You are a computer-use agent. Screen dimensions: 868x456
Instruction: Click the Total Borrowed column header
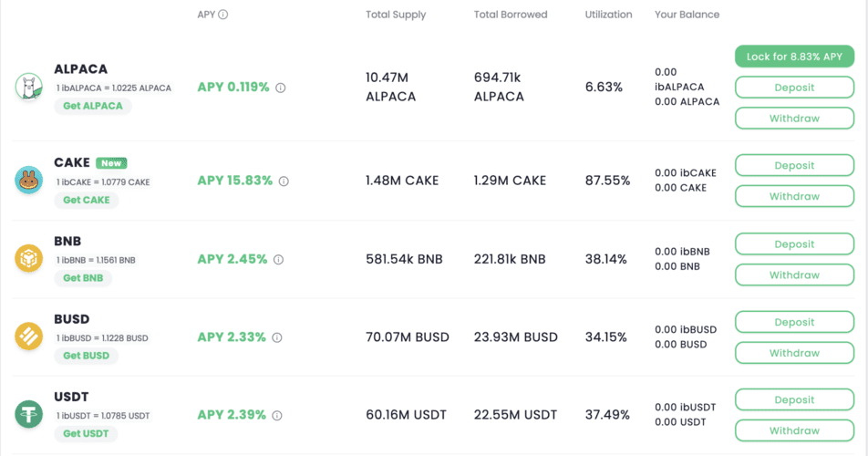click(511, 15)
